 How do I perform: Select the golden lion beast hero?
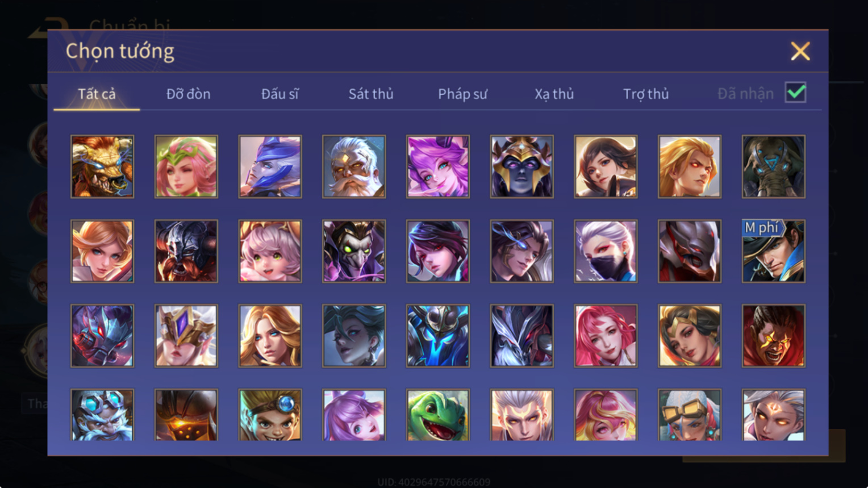(102, 166)
